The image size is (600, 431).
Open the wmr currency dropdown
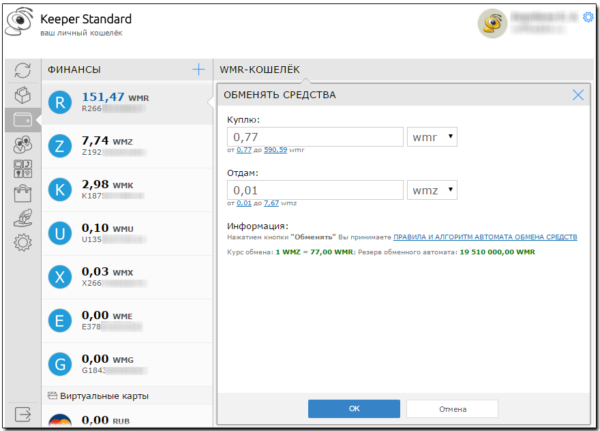coord(432,137)
